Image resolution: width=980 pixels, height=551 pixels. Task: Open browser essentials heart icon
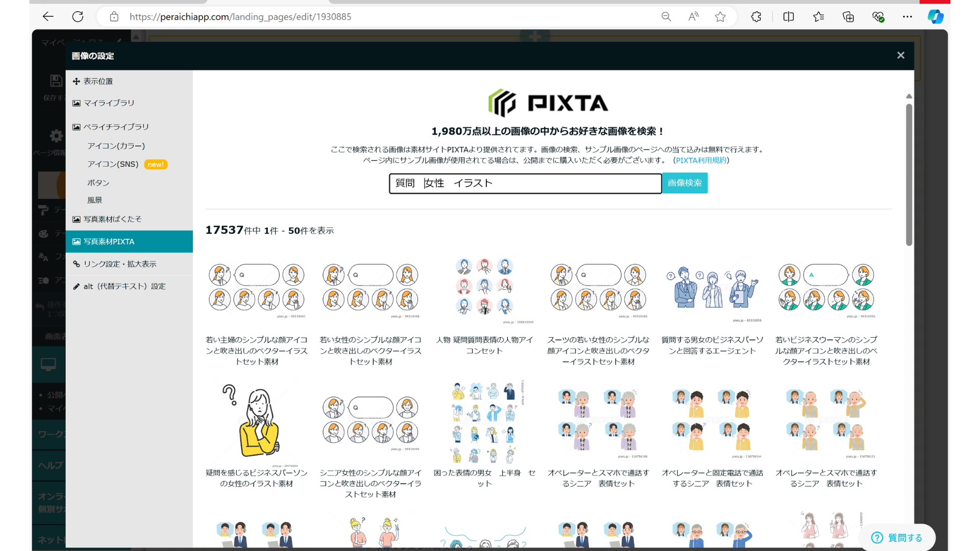coord(878,17)
